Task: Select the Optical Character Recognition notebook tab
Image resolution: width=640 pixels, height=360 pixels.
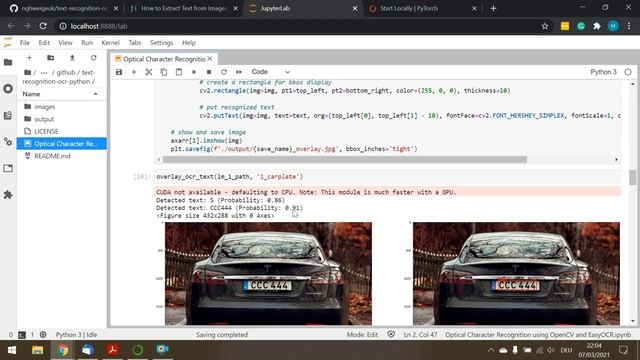Action: 164,59
